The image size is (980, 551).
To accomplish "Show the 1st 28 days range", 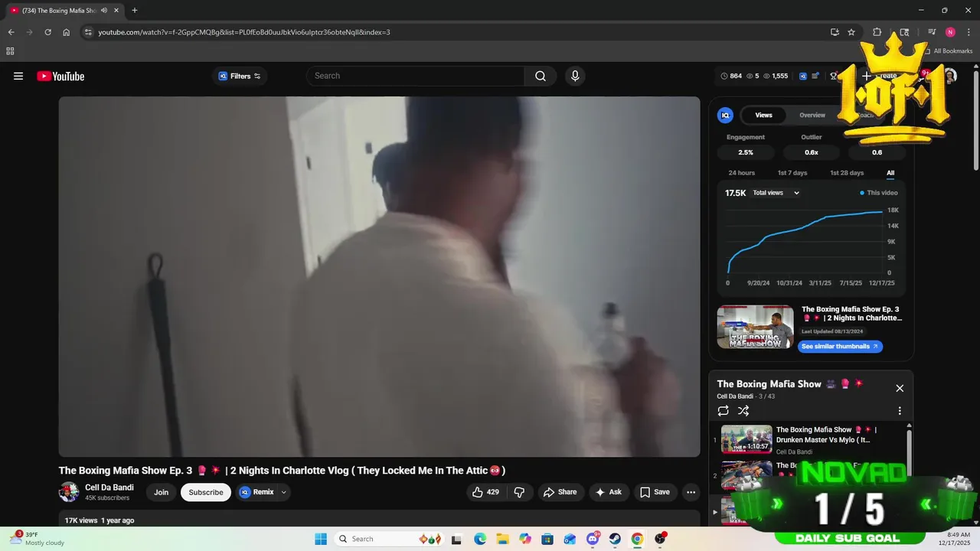I will tap(847, 173).
